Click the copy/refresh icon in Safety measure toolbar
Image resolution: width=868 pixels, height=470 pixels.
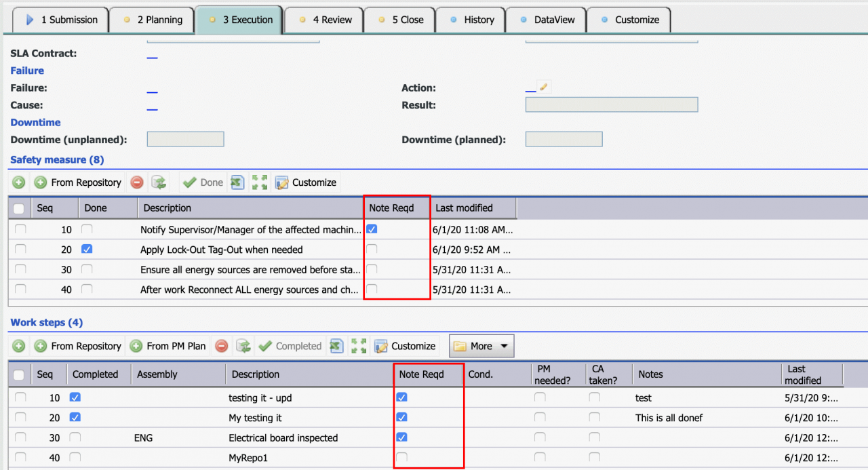(x=159, y=182)
